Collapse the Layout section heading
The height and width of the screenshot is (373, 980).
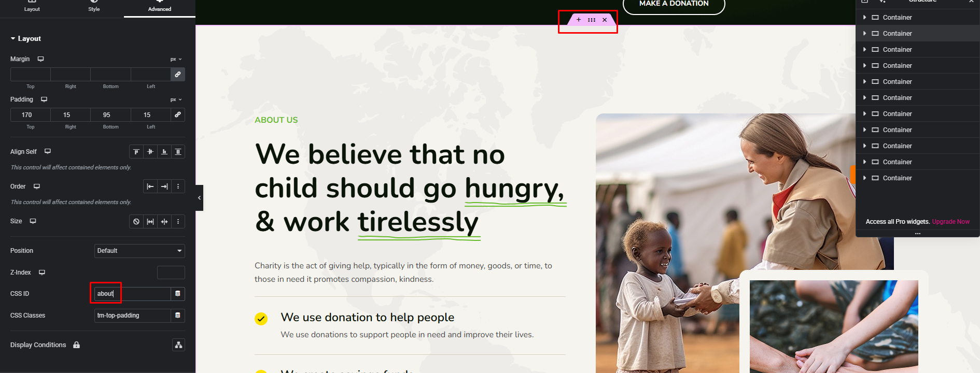(26, 38)
